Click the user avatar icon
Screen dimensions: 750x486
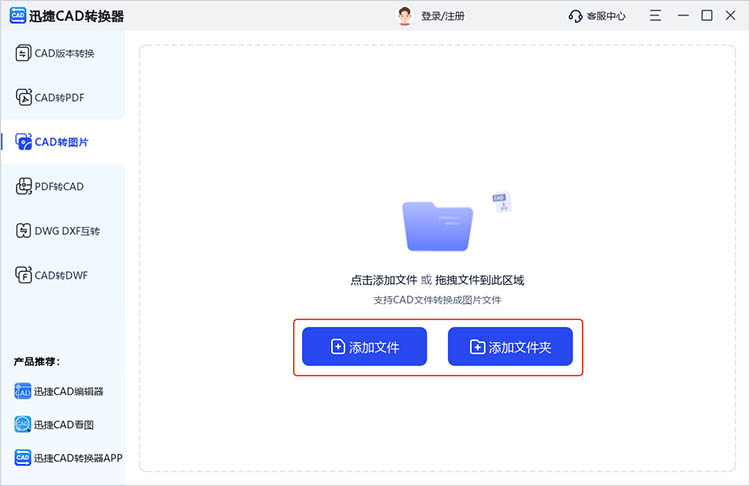[x=405, y=16]
